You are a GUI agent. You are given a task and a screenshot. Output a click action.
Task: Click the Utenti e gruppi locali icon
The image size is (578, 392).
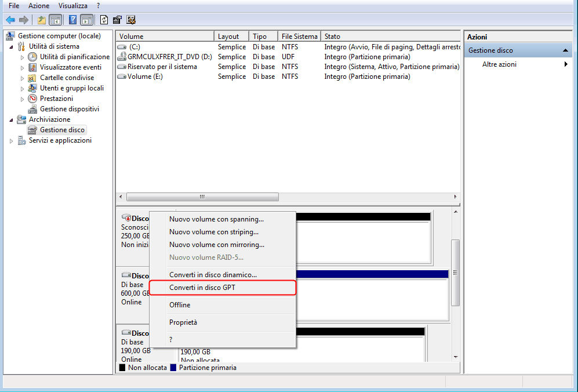click(x=32, y=88)
